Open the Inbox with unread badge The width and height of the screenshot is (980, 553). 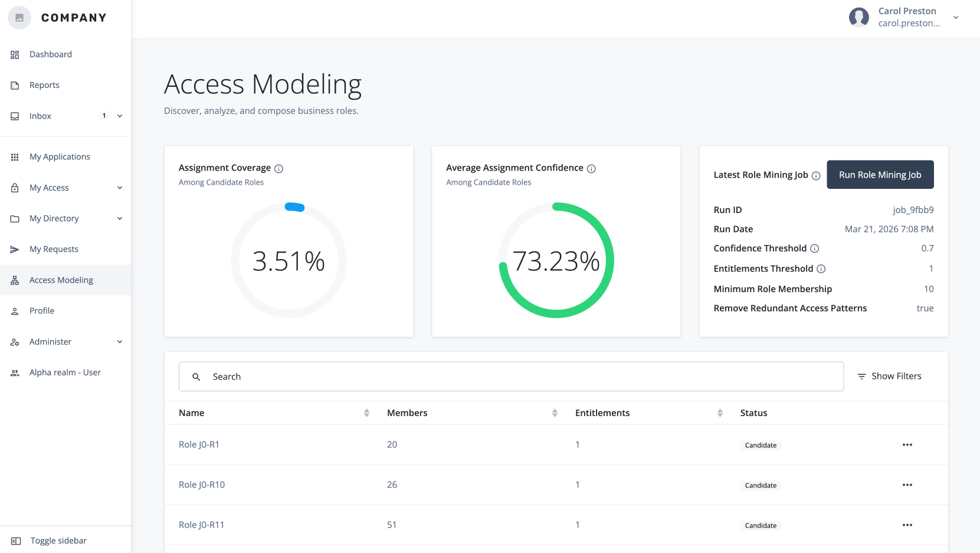point(40,116)
